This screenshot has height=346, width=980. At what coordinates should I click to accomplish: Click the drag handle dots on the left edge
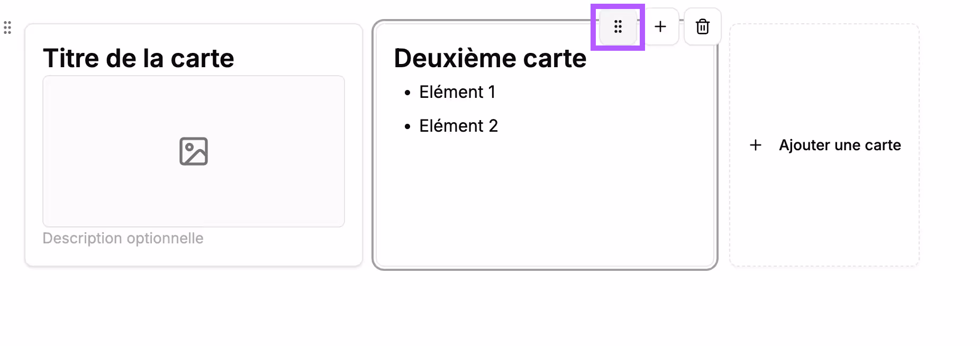[7, 28]
